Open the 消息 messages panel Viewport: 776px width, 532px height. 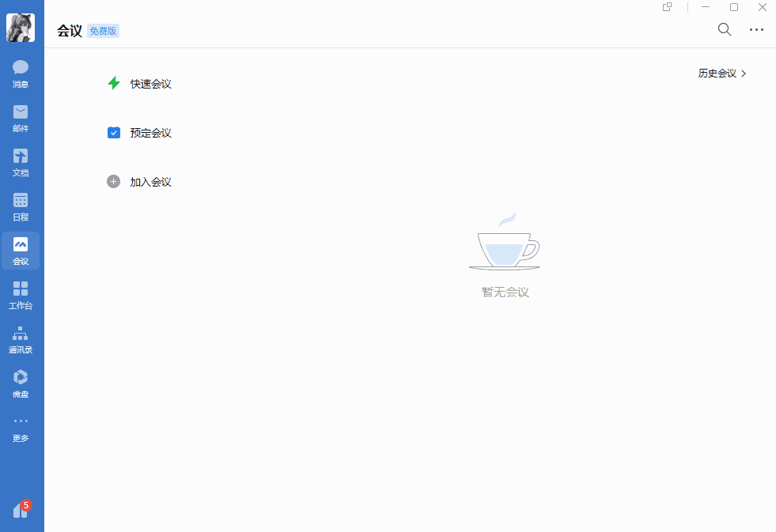click(x=20, y=72)
